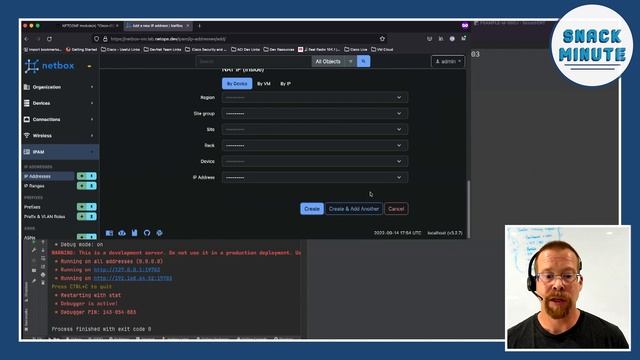Click the NetBox page vertical scrollbar
The height and width of the screenshot is (360, 640).
pyautogui.click(x=468, y=208)
